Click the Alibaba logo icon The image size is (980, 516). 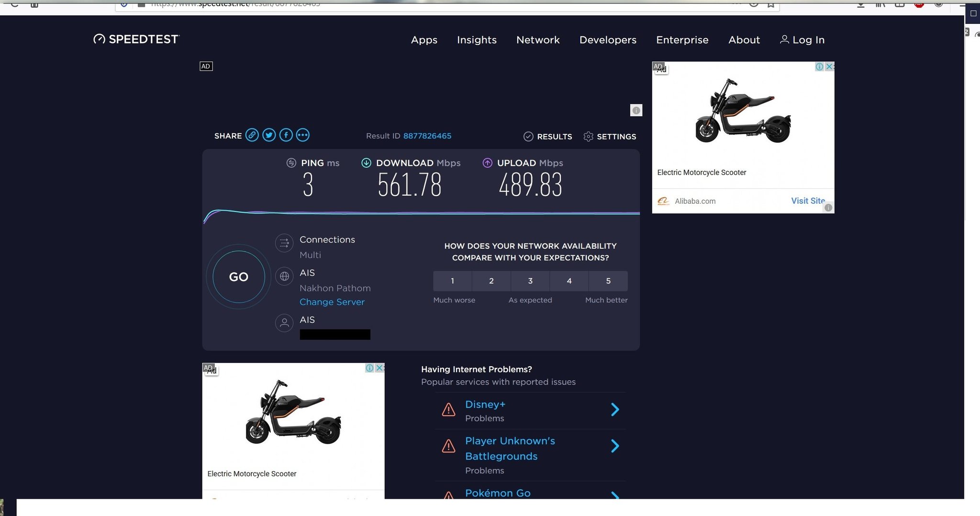[663, 201]
